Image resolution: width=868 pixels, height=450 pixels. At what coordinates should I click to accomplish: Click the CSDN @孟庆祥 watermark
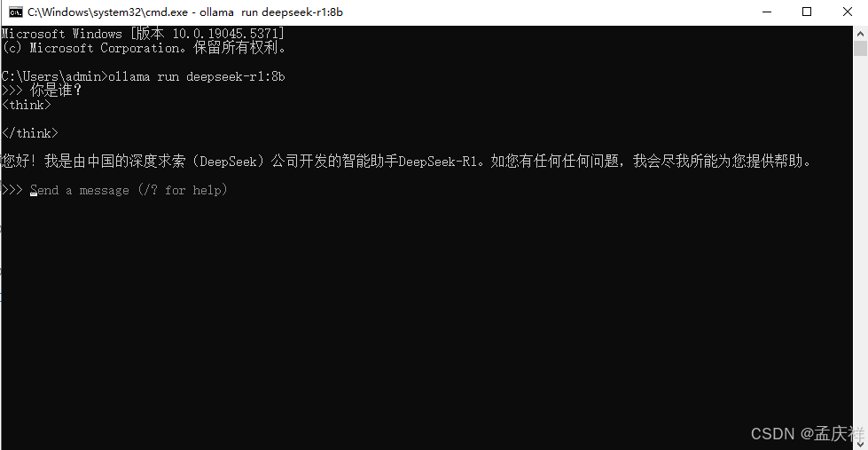coord(807,433)
